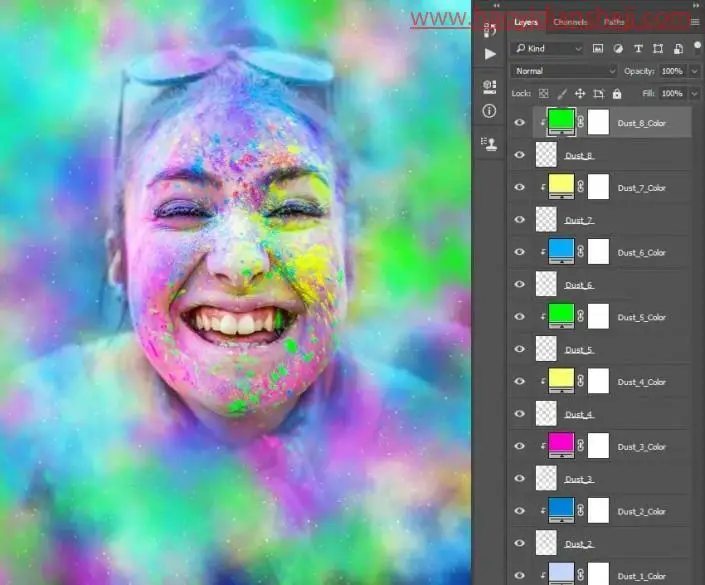Filter layers by smart objects
This screenshot has width=705, height=585.
[x=678, y=49]
